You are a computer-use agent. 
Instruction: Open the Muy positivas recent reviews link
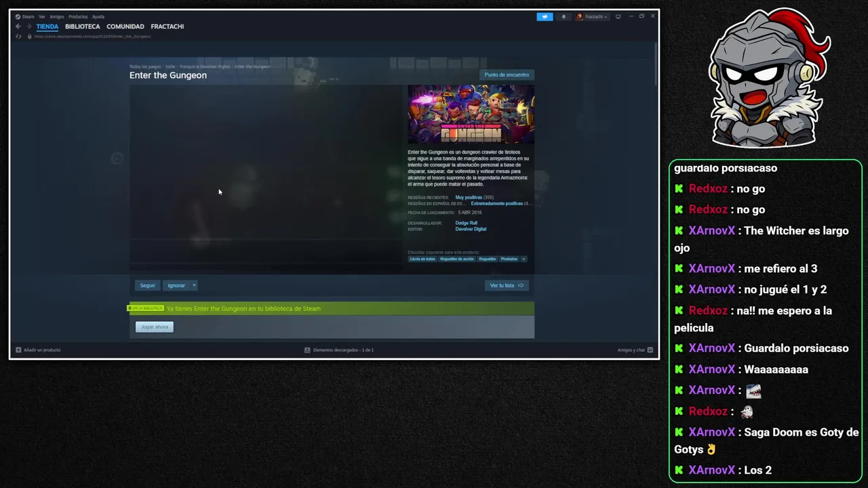point(469,197)
